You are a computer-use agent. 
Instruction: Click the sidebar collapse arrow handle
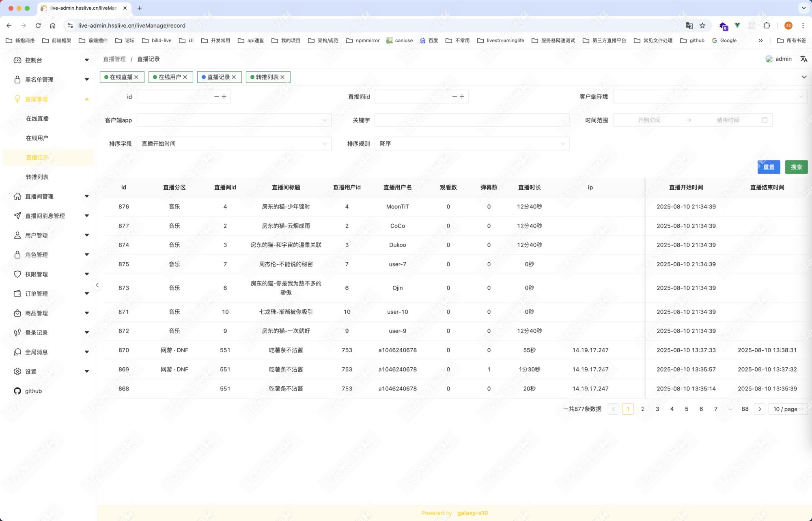pos(97,285)
